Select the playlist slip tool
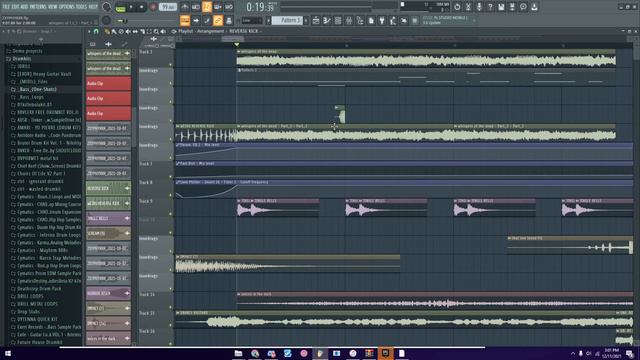Screen dimensions: 640x360 pyautogui.click(x=135, y=31)
